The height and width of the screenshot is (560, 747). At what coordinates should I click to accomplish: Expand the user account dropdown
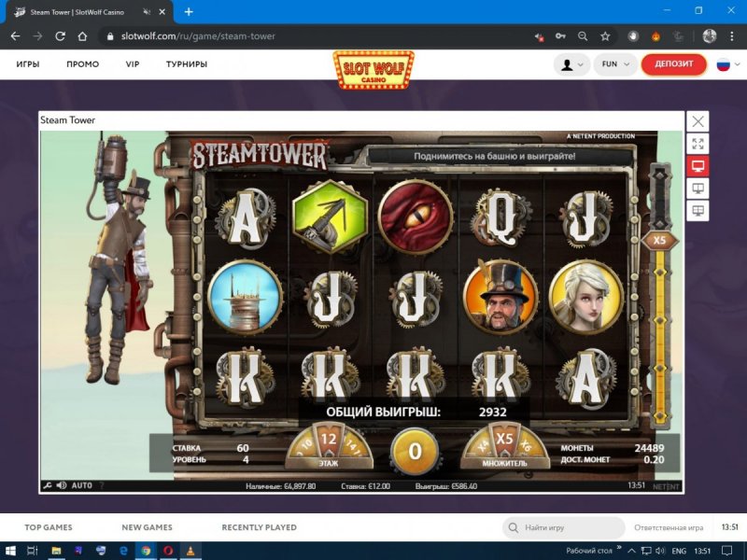(x=571, y=64)
